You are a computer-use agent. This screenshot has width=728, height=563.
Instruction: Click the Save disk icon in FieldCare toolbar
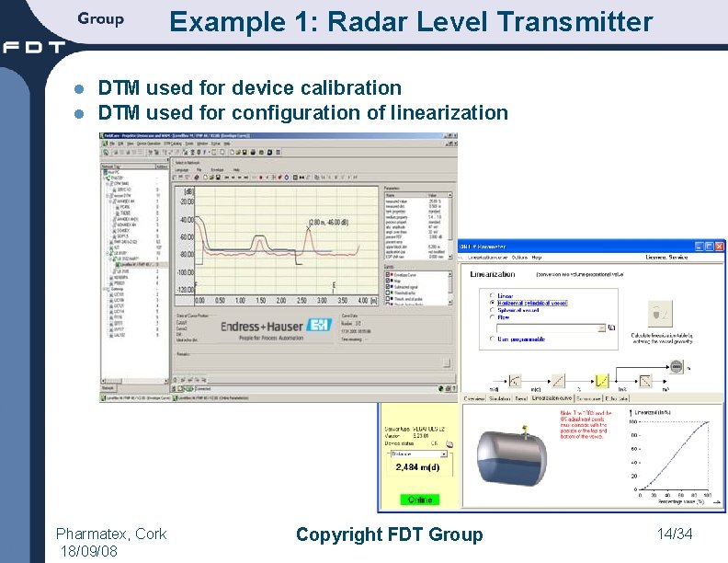tap(245, 152)
